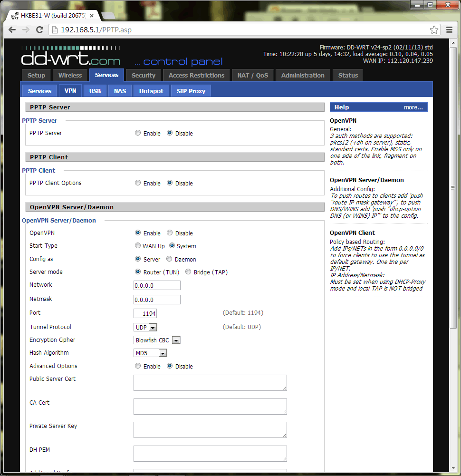Close the HKBE31-W browser tab
The image size is (461, 476).
click(92, 16)
